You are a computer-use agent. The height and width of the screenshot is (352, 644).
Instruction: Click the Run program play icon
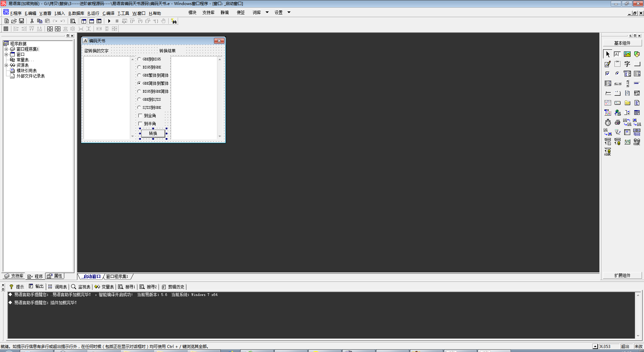point(109,21)
